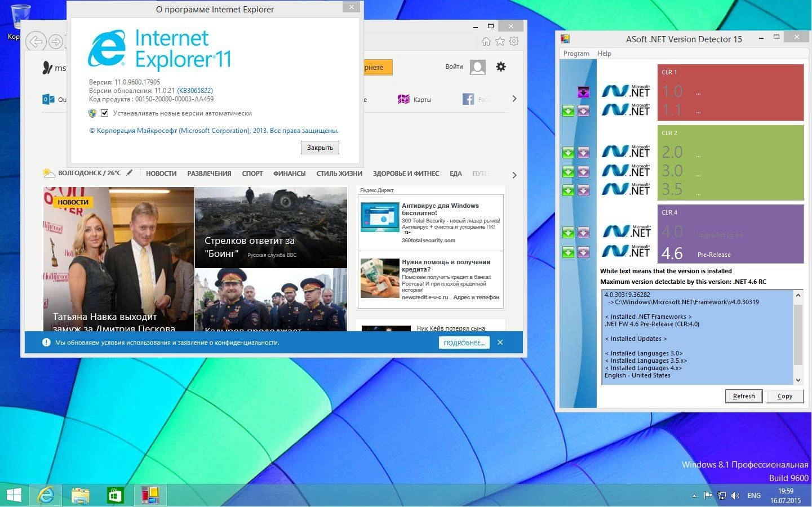
Task: Dismiss privacy notice bar with X
Action: (x=500, y=342)
